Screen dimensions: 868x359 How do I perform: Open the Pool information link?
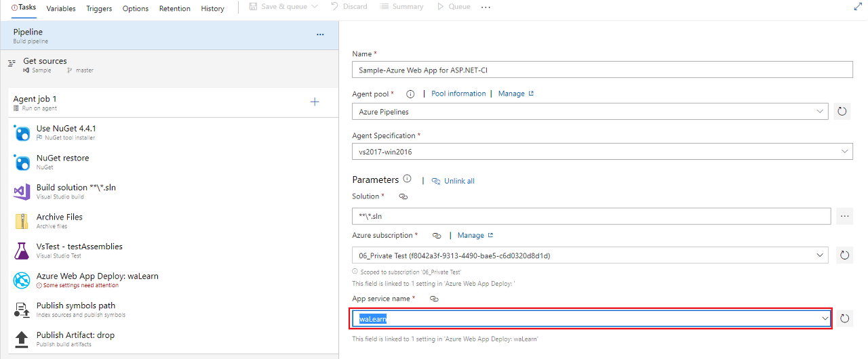click(458, 93)
